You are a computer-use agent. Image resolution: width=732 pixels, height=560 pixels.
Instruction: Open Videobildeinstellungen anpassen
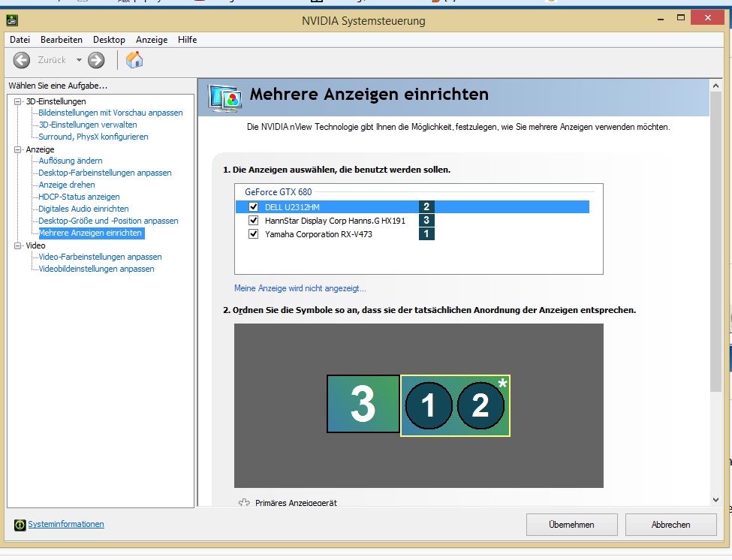[x=96, y=269]
